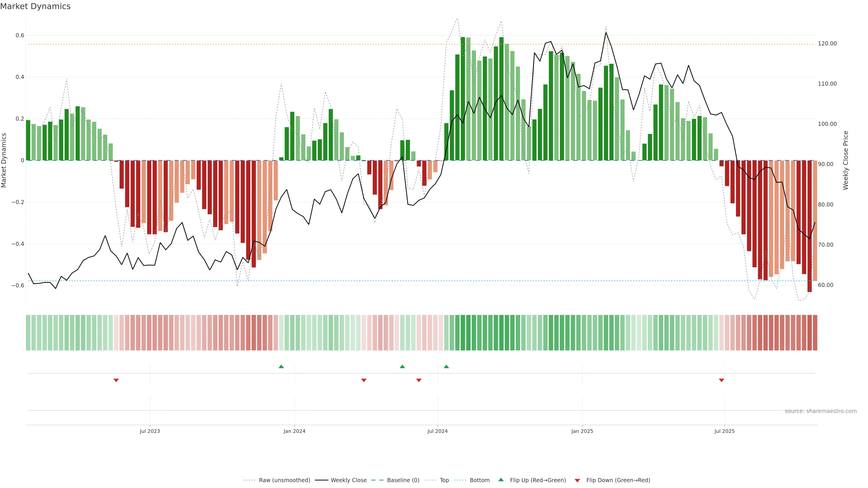The image size is (868, 488).
Task: Toggle the Weekly Close legend entry
Action: tap(348, 480)
